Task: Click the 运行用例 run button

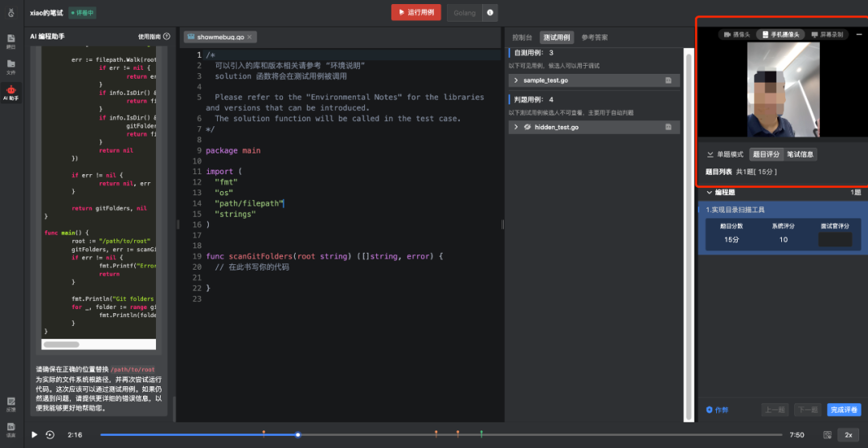Action: [416, 13]
